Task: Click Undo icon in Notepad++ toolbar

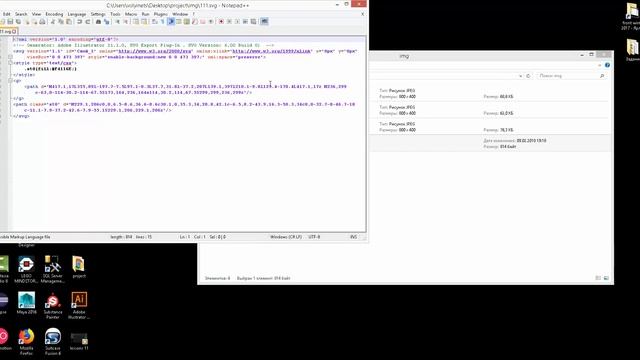Action: [80, 21]
